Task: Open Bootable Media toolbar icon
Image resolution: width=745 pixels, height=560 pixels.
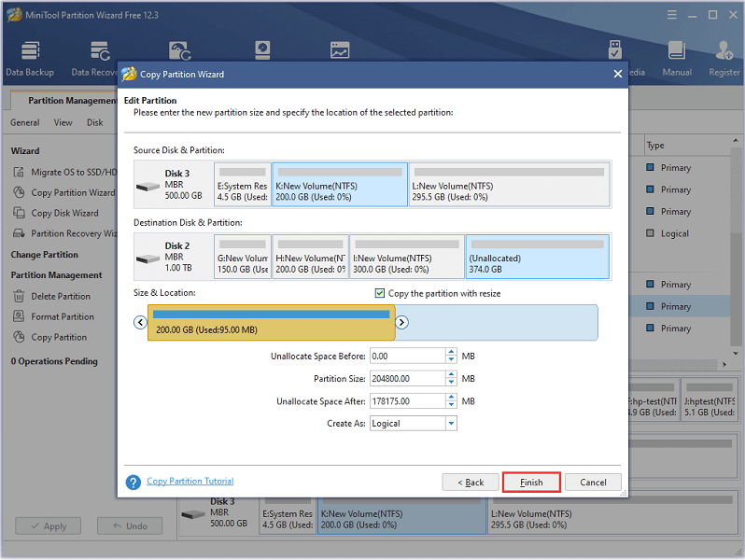Action: (615, 50)
